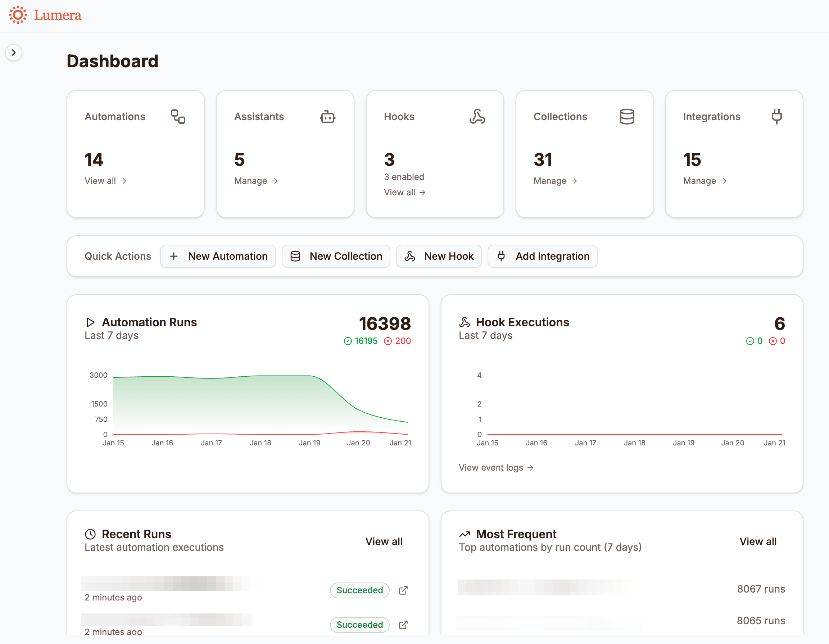
Task: Open View event logs link
Action: (x=496, y=468)
